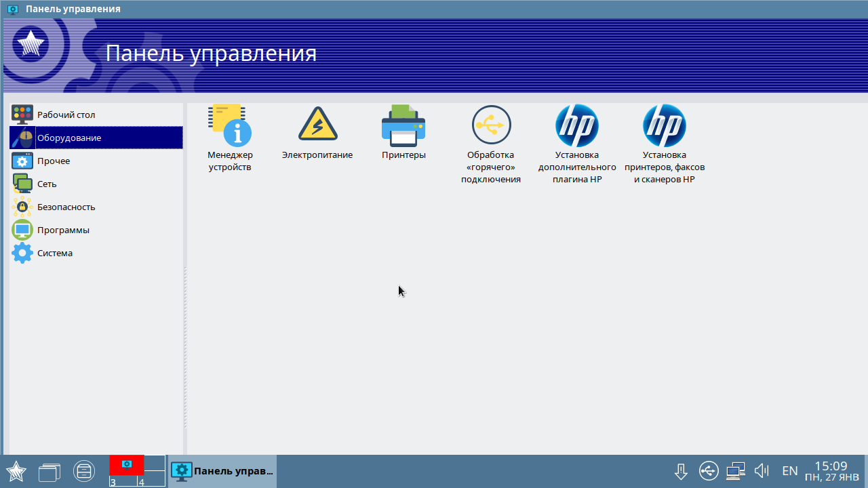Click the Панель управления taskbar button
This screenshot has width=868, height=488.
(222, 471)
